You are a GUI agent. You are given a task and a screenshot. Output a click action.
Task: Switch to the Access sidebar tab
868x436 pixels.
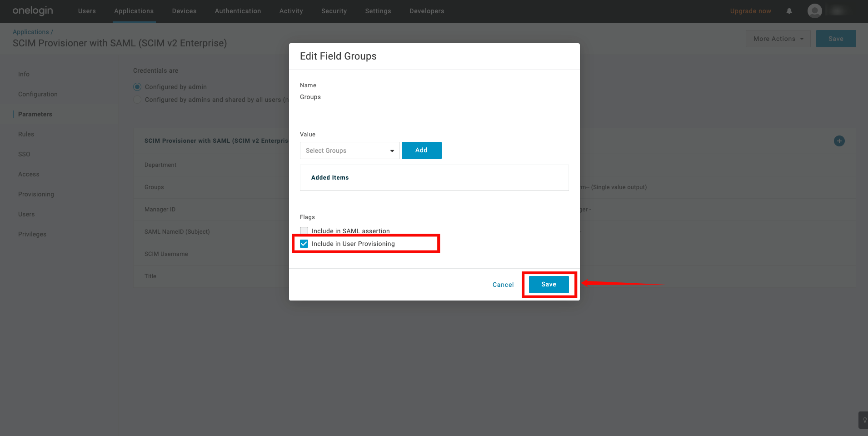29,174
